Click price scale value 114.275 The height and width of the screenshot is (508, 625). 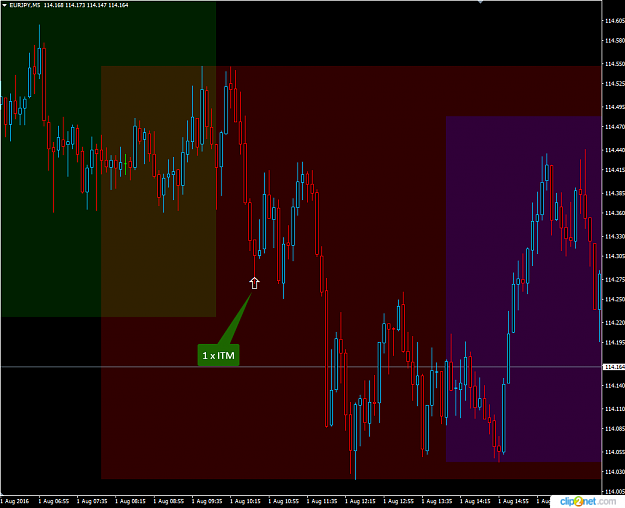(x=615, y=280)
